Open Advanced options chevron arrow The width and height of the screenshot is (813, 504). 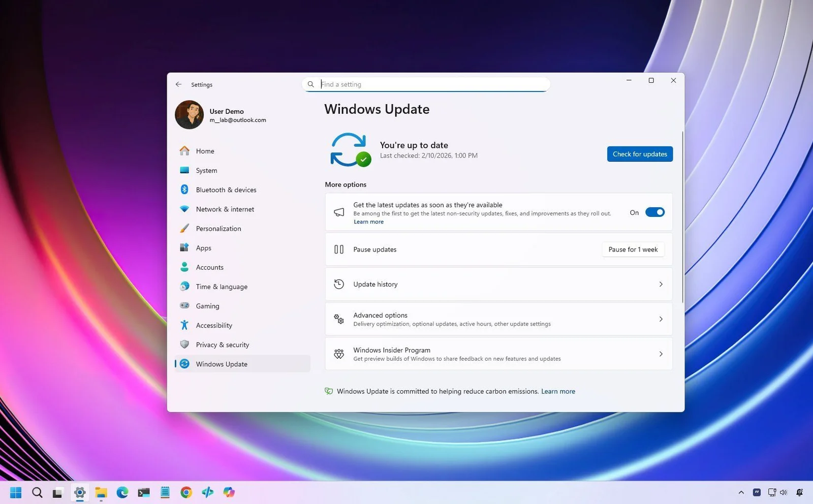pos(661,319)
